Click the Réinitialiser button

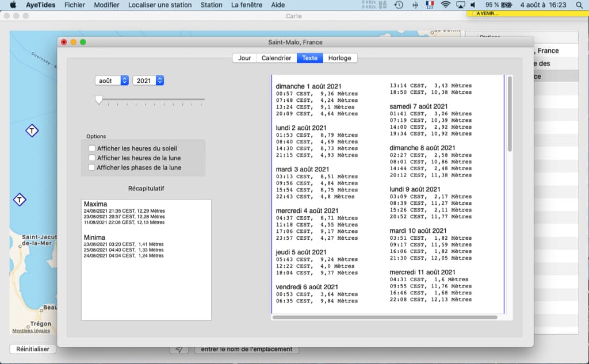(33, 349)
